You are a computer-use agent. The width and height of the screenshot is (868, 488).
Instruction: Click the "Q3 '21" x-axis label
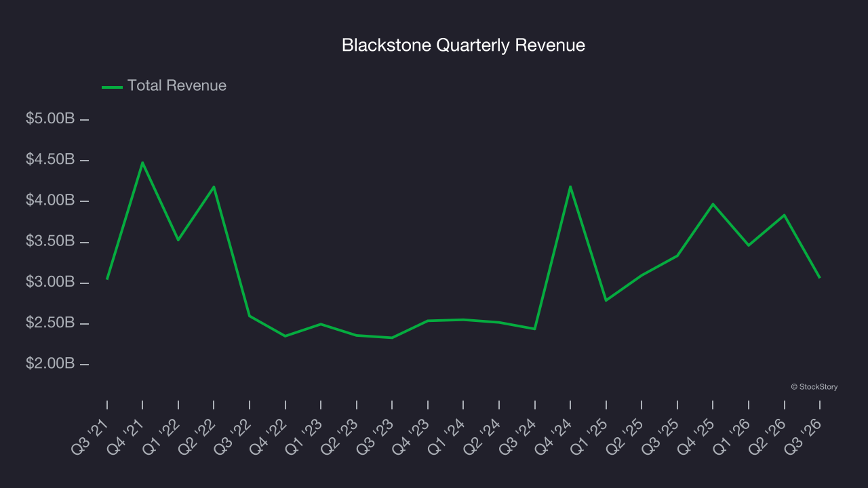[91, 436]
